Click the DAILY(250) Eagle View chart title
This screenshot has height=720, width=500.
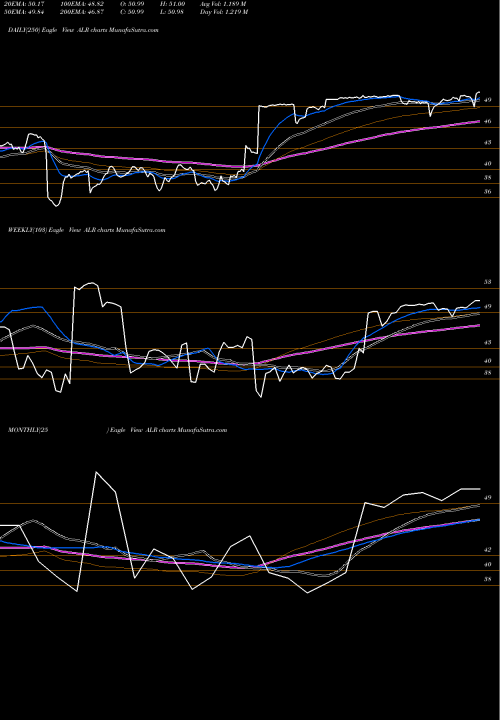tap(83, 30)
